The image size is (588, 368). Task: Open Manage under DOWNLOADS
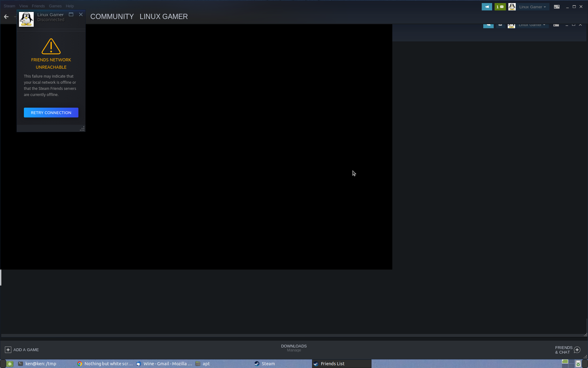[294, 350]
